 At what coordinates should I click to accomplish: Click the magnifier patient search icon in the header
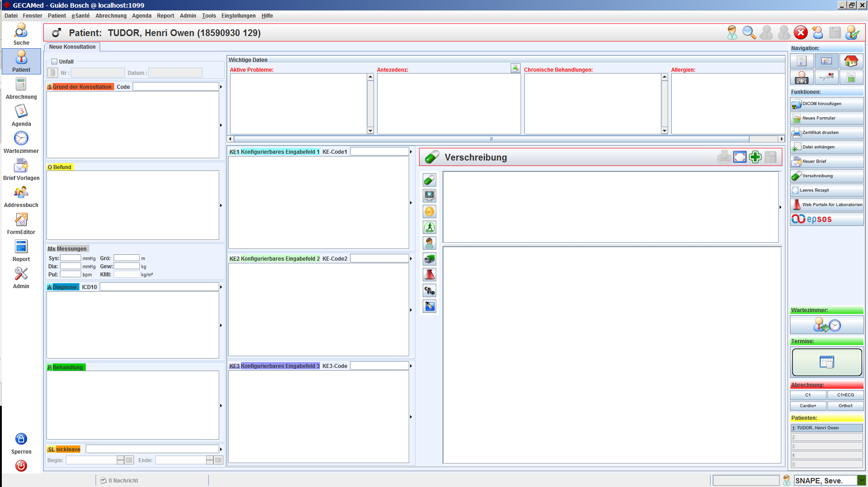(x=749, y=33)
